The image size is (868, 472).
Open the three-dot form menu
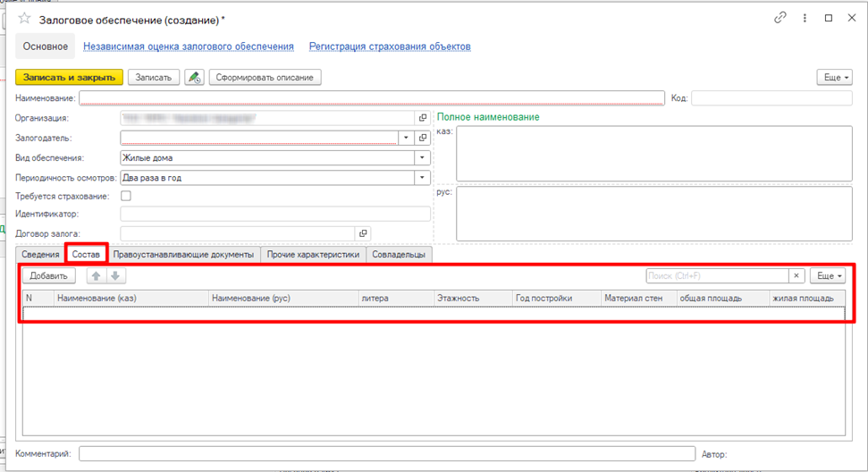(x=805, y=18)
